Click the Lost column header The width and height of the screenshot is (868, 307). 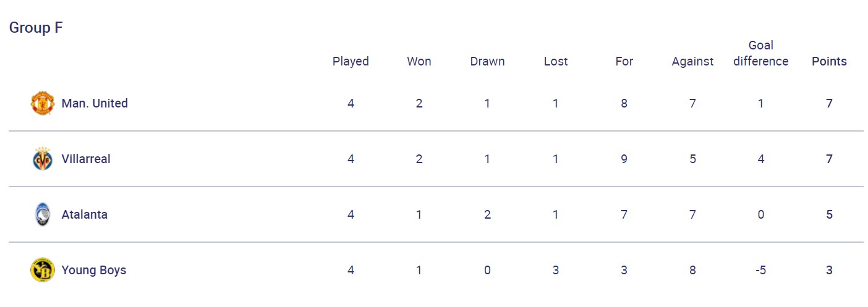[556, 61]
